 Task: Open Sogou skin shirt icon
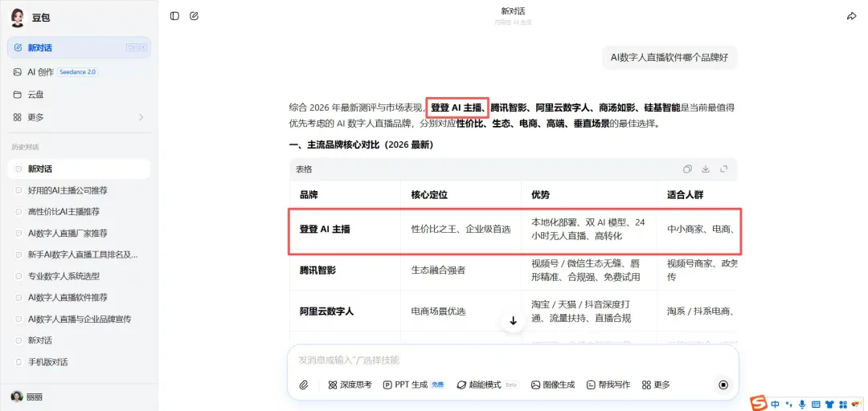829,403
